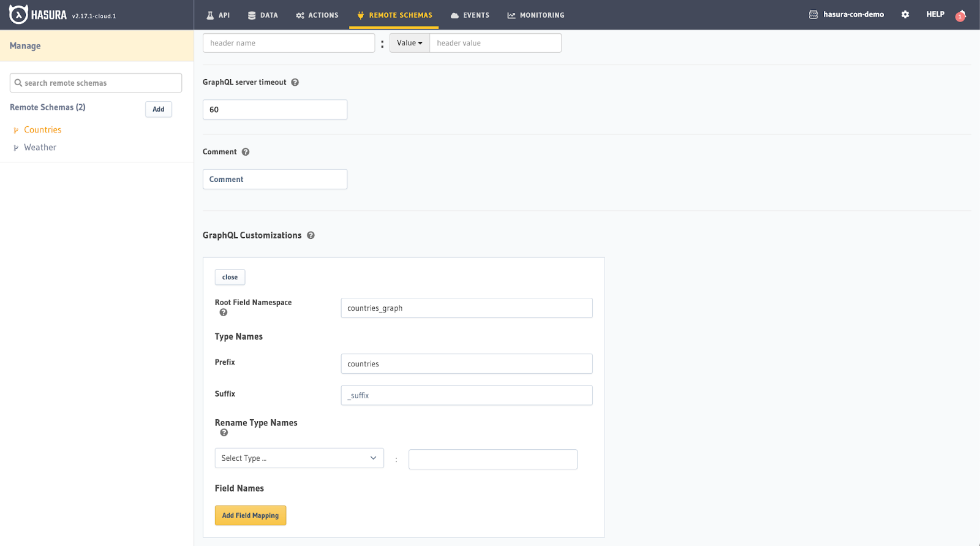Screen dimensions: 980x546
Task: Open the API tab
Action: pos(218,15)
